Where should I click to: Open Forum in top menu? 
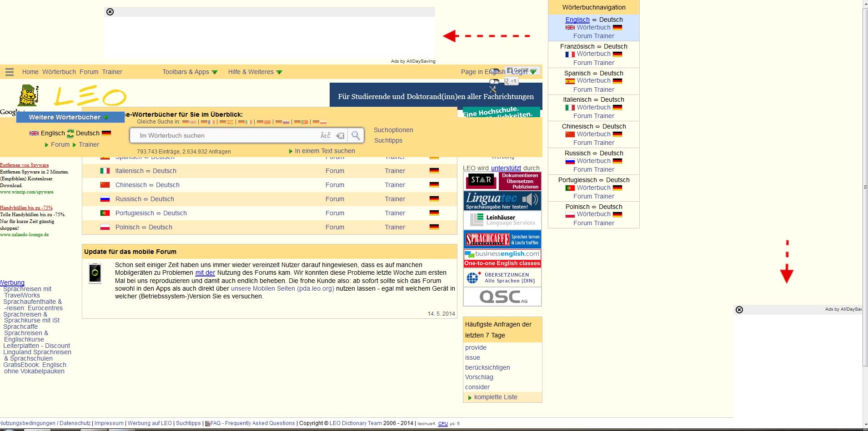tap(89, 72)
